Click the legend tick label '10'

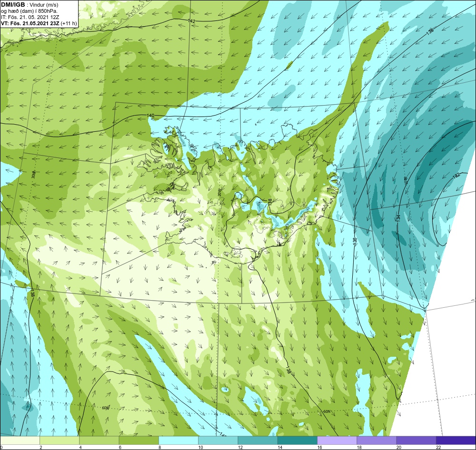point(200,447)
